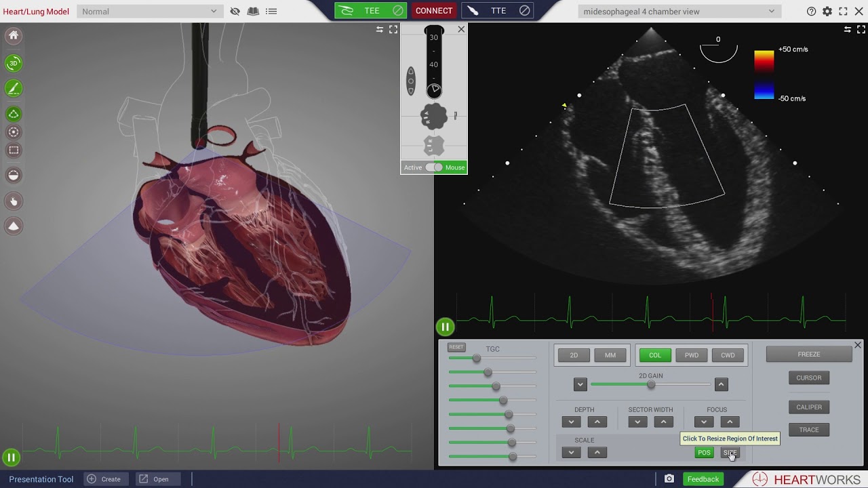The width and height of the screenshot is (868, 488).
Task: Disable TEE probe with circle-slash icon
Action: pyautogui.click(x=398, y=11)
